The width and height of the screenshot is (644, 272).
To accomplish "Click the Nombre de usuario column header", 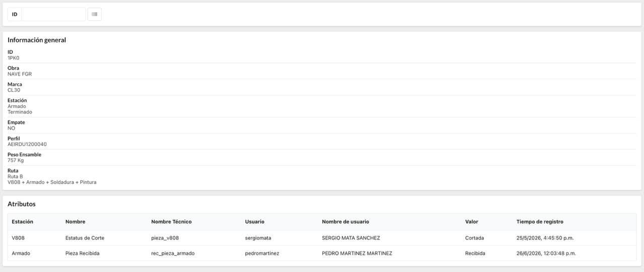I will point(346,222).
